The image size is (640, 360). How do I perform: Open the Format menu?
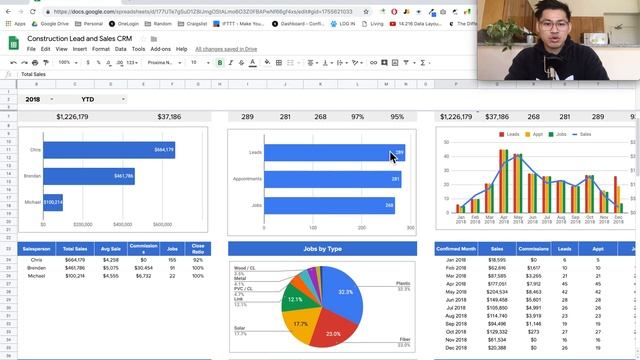point(101,49)
